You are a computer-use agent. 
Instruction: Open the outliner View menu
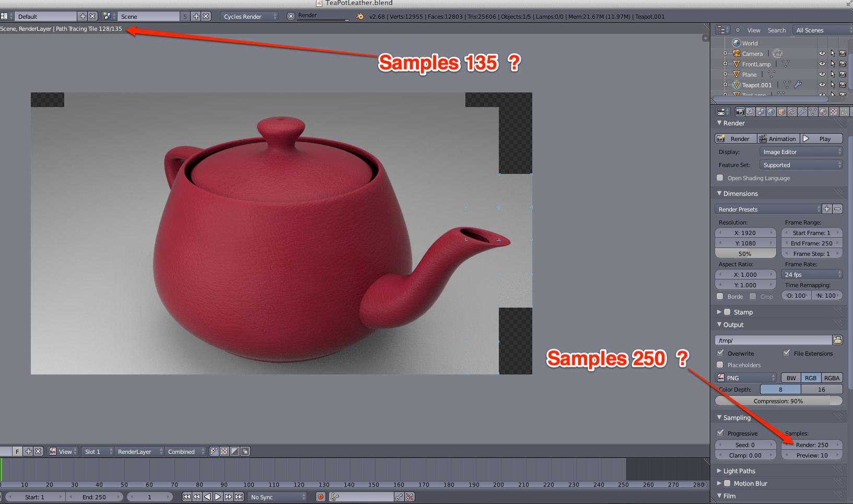click(754, 30)
